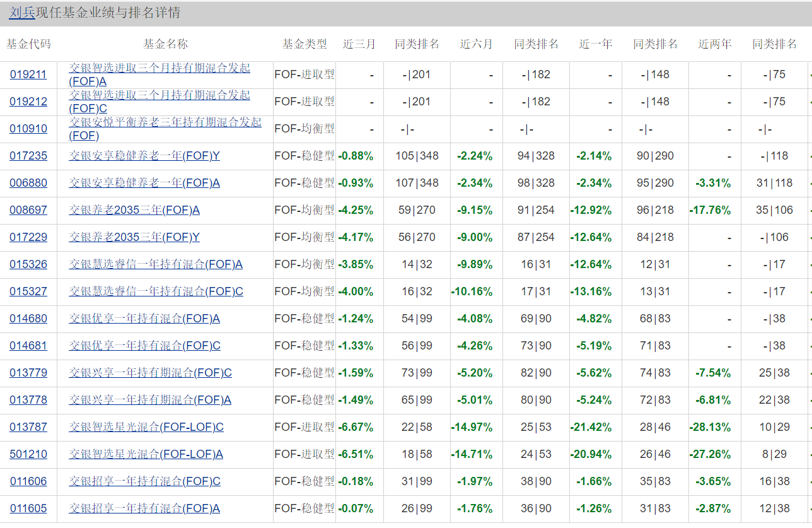Open fund code 015327

[x=28, y=291]
